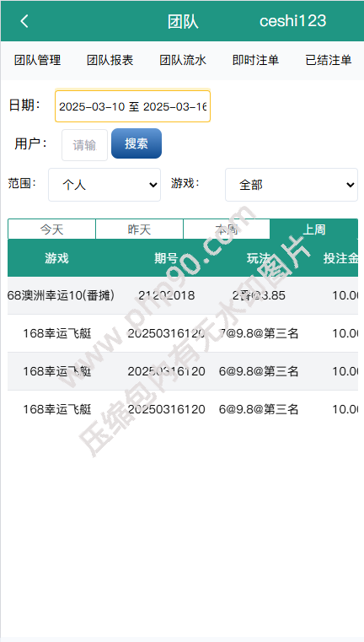Open the 澳洲幸运10(番摊) bet row

pos(183,295)
